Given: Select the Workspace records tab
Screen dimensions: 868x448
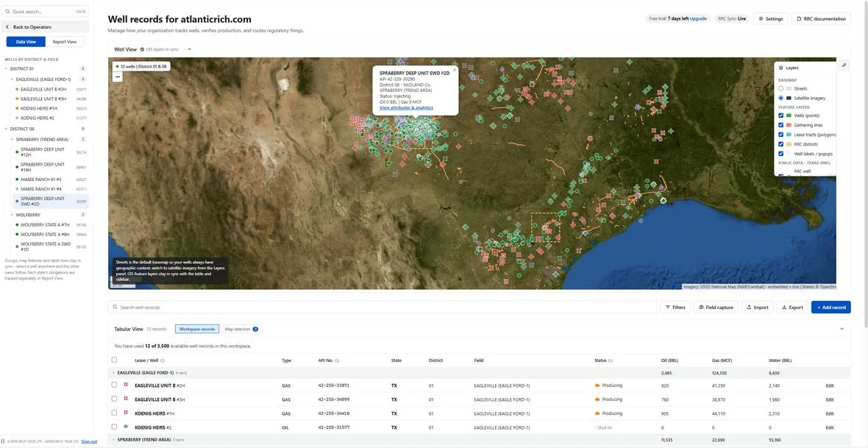Looking at the screenshot, I should pyautogui.click(x=197, y=329).
